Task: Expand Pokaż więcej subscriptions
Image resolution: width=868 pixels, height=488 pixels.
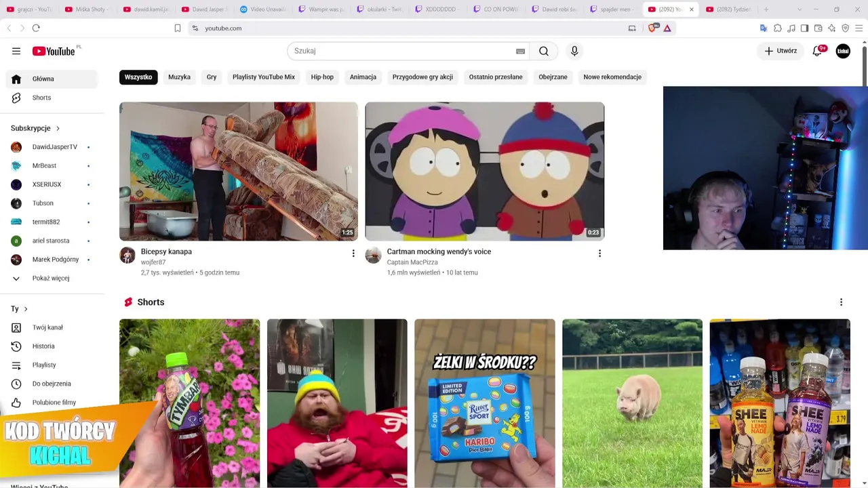Action: tap(51, 278)
